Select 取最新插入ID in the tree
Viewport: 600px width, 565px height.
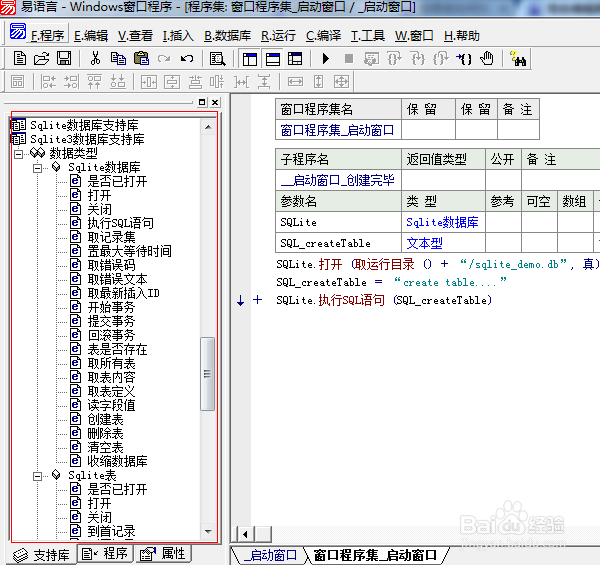[x=123, y=293]
